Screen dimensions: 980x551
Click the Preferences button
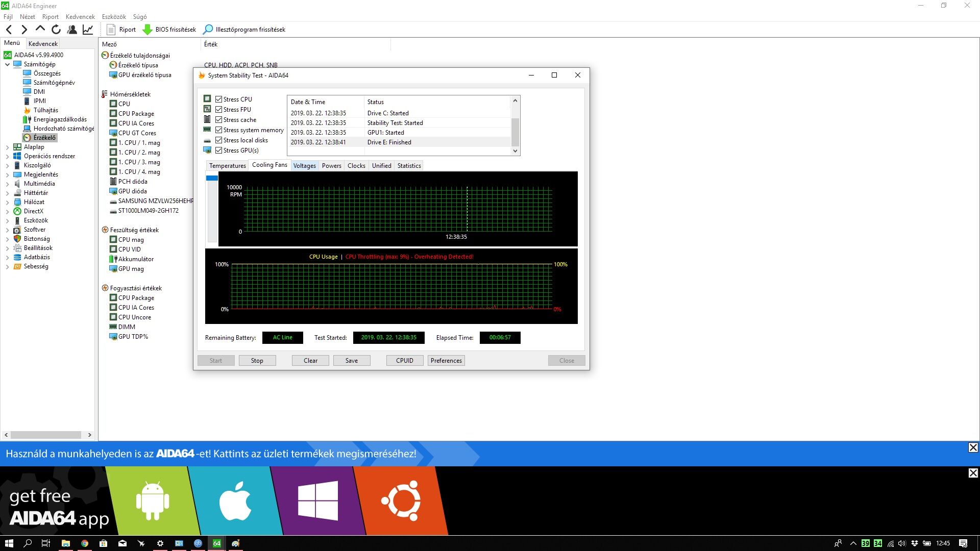tap(446, 361)
